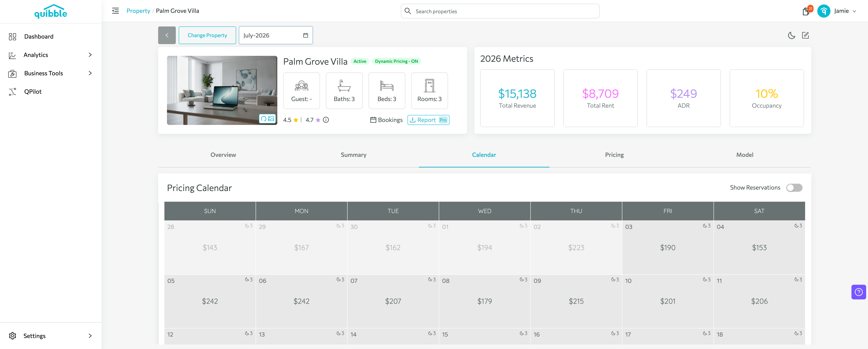Click the ratings info icon
This screenshot has width=868, height=349.
click(x=326, y=120)
